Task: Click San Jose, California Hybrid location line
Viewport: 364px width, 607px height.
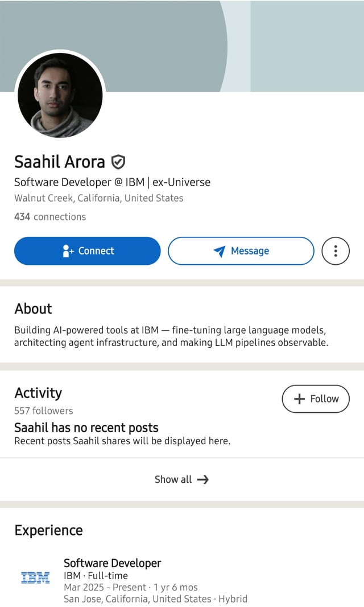Action: (155, 599)
